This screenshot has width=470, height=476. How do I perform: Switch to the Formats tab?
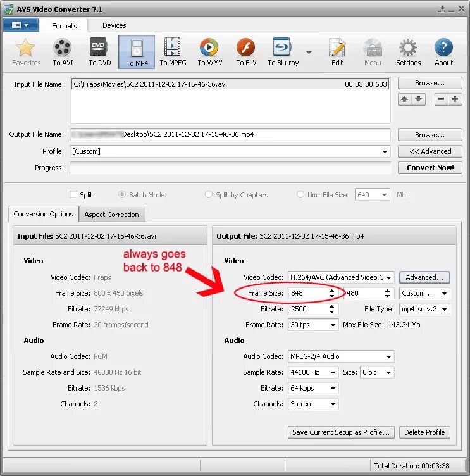pyautogui.click(x=64, y=25)
